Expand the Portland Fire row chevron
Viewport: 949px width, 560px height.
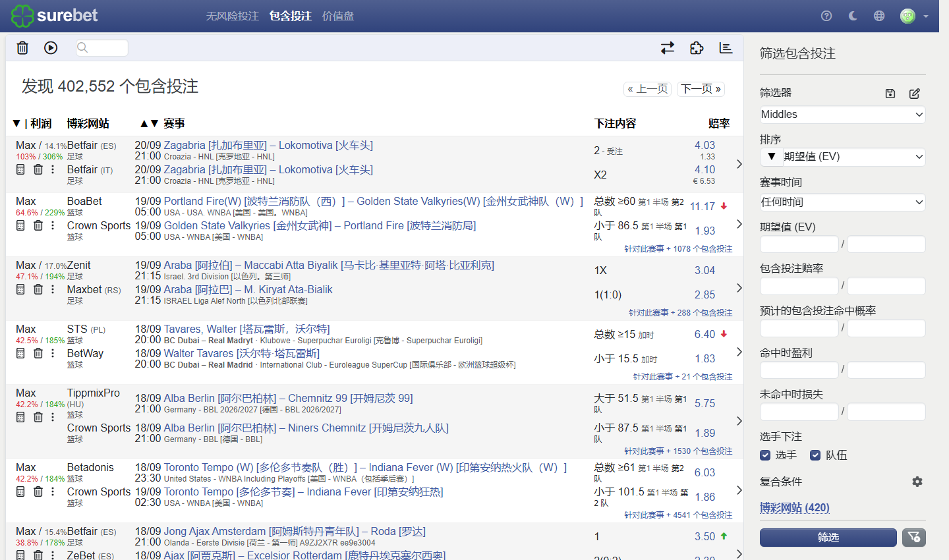pyautogui.click(x=739, y=224)
